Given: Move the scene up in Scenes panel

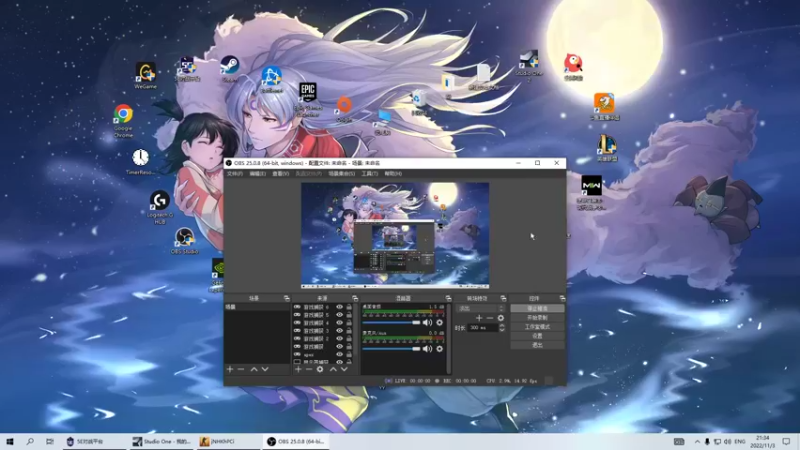Looking at the screenshot, I should (254, 369).
